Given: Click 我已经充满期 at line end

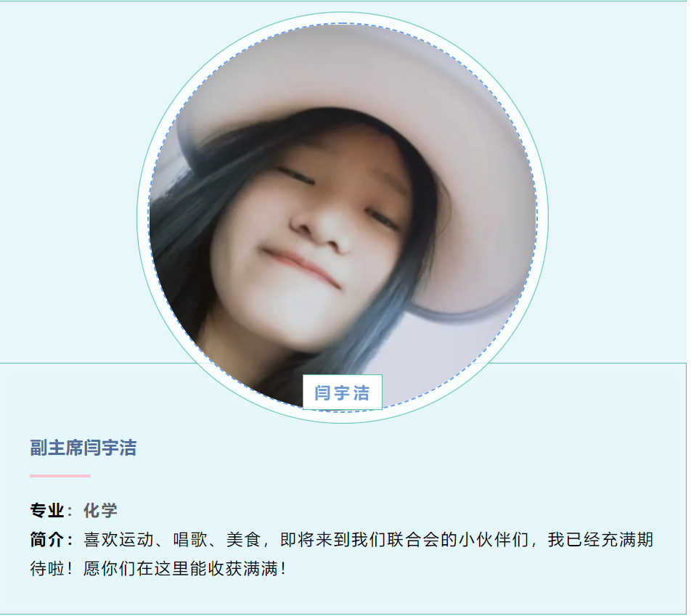Looking at the screenshot, I should pyautogui.click(x=601, y=540).
